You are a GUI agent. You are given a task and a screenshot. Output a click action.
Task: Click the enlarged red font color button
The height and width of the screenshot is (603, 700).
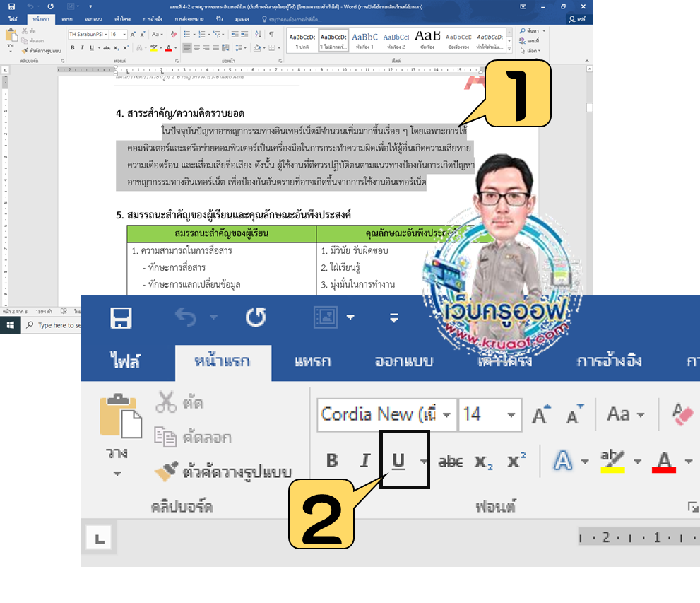click(665, 462)
